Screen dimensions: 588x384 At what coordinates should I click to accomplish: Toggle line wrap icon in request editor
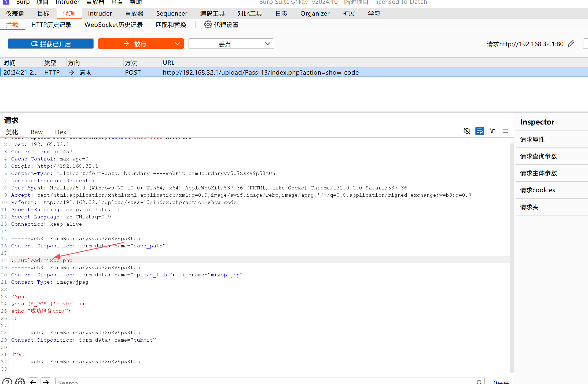[480, 131]
